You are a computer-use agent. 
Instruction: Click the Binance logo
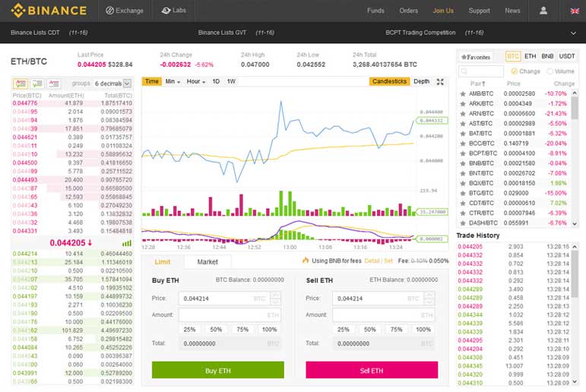click(49, 11)
